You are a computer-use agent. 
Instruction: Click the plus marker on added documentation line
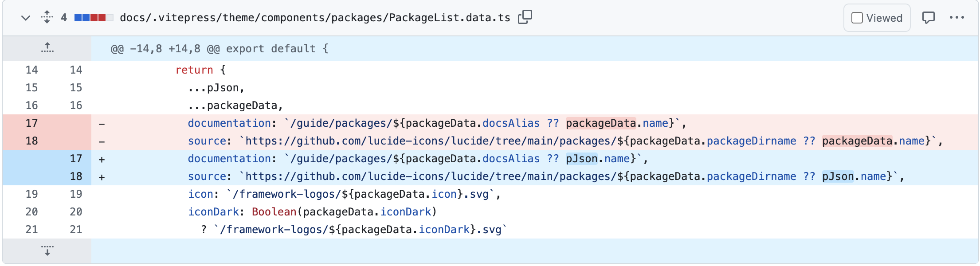102,159
